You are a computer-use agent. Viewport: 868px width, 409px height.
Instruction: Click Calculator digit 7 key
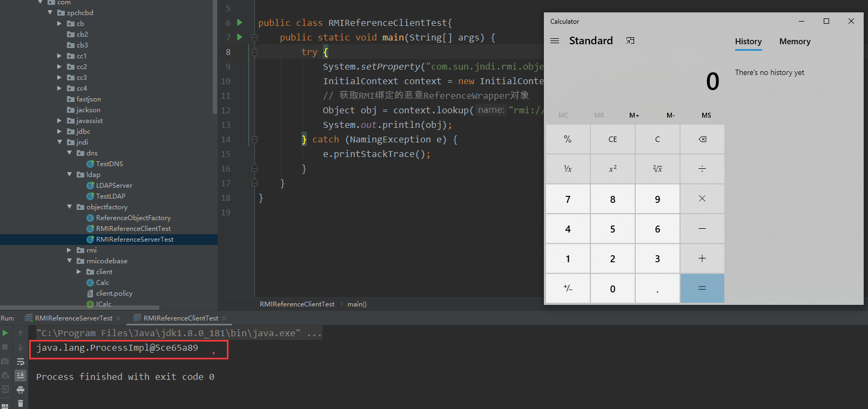point(568,199)
